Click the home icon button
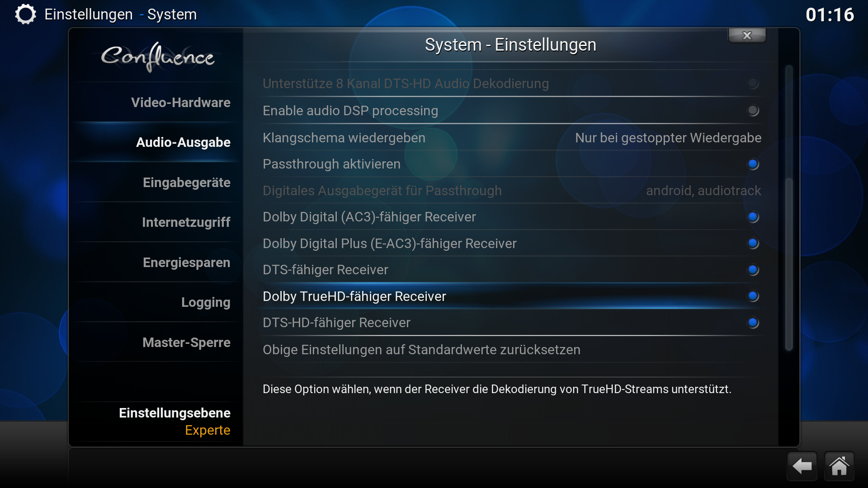 coord(839,466)
